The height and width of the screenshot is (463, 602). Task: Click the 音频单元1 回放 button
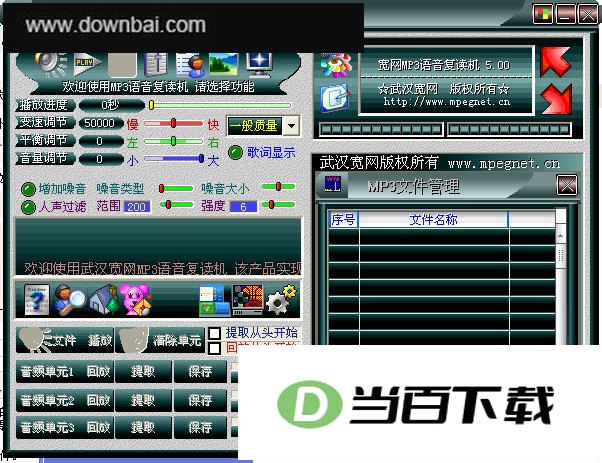coord(65,371)
